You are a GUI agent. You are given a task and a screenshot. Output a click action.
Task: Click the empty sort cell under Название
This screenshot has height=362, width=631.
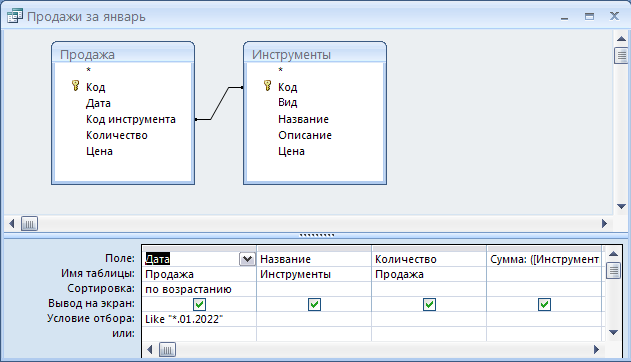pyautogui.click(x=314, y=289)
